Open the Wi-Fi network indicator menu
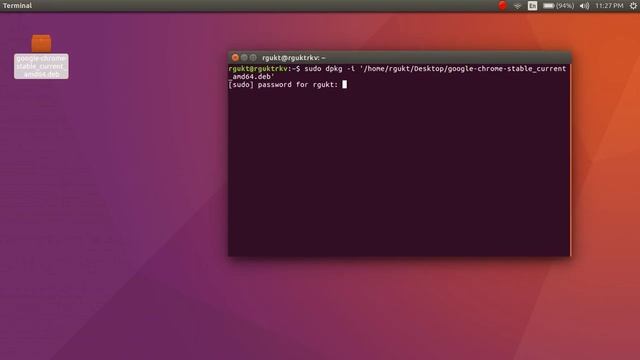The image size is (640, 360). [x=517, y=6]
